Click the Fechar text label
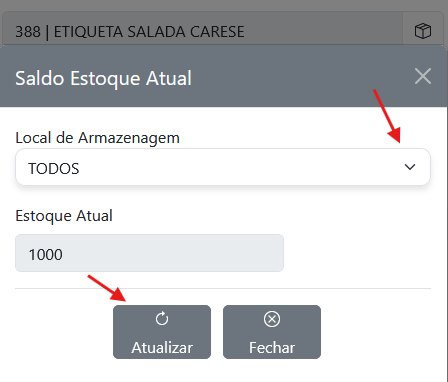This screenshot has height=382, width=448. pyautogui.click(x=272, y=348)
